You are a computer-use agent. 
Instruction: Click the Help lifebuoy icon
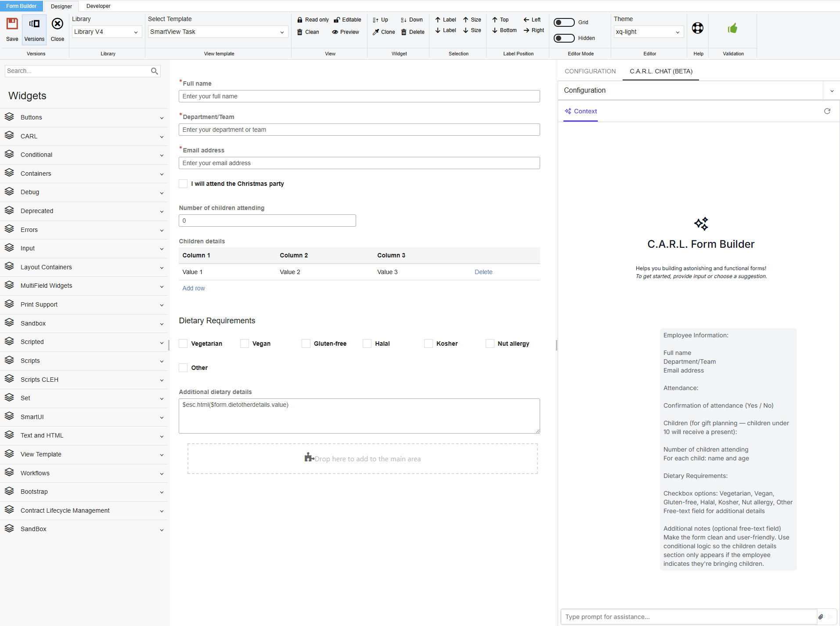(x=698, y=28)
